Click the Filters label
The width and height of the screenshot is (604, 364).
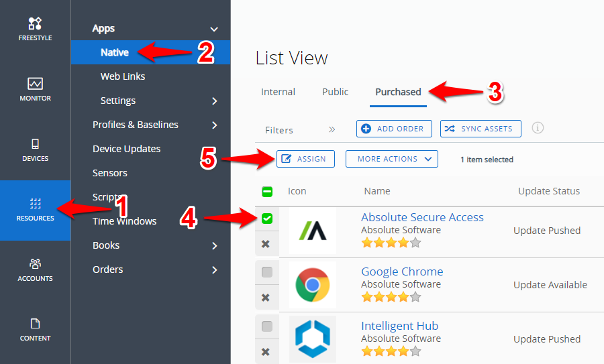click(x=279, y=131)
